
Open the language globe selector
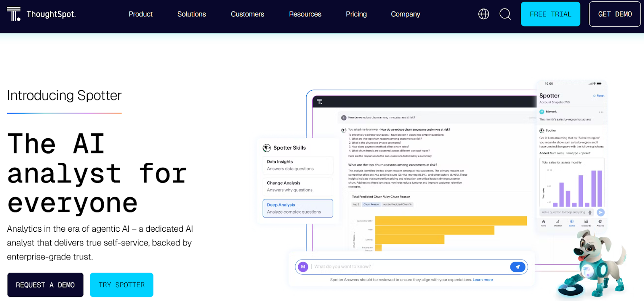[483, 14]
